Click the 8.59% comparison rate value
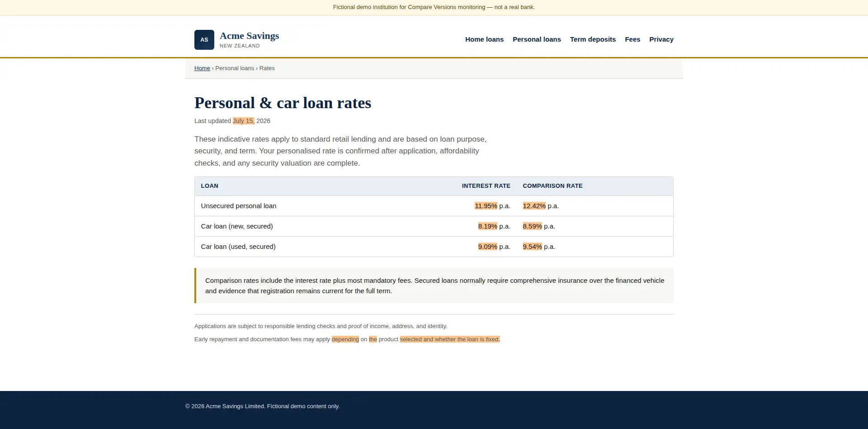Image resolution: width=868 pixels, height=429 pixels. [533, 226]
